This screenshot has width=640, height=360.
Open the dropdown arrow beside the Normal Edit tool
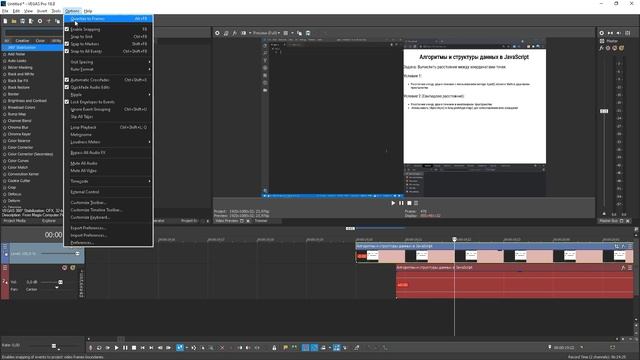pos(186,348)
